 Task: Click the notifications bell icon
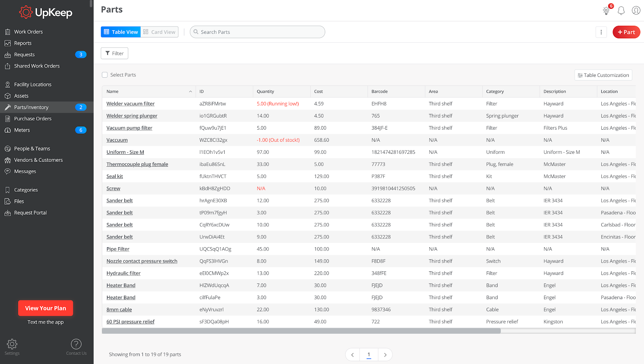click(621, 10)
